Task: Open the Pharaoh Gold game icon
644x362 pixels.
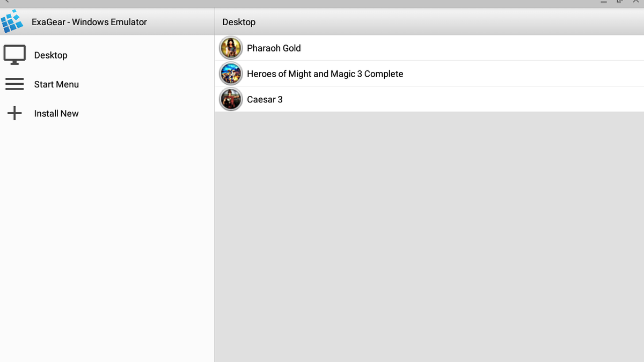Action: 230,48
